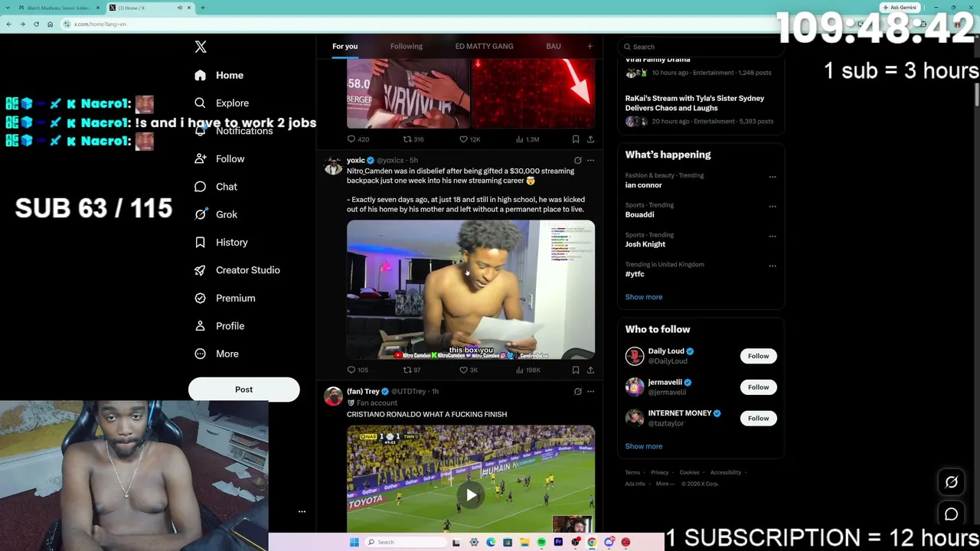Open Premiere Pro from the taskbar

click(558, 543)
